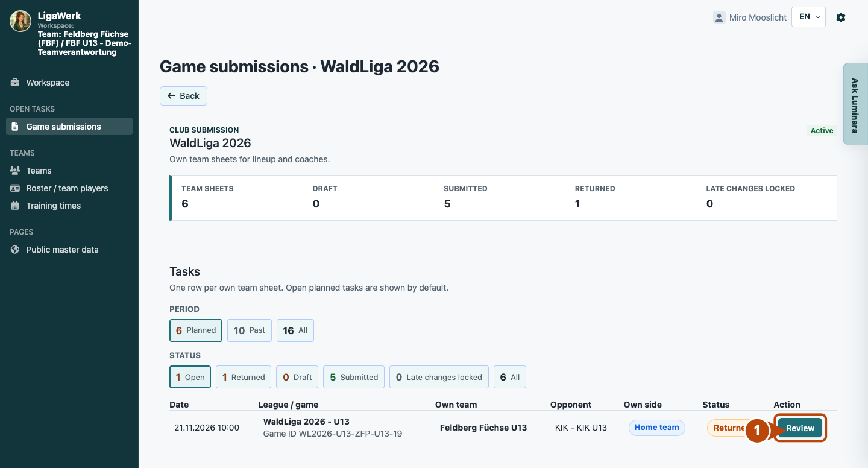Open the Ask Luminara side tab
The height and width of the screenshot is (468, 868).
click(x=855, y=104)
